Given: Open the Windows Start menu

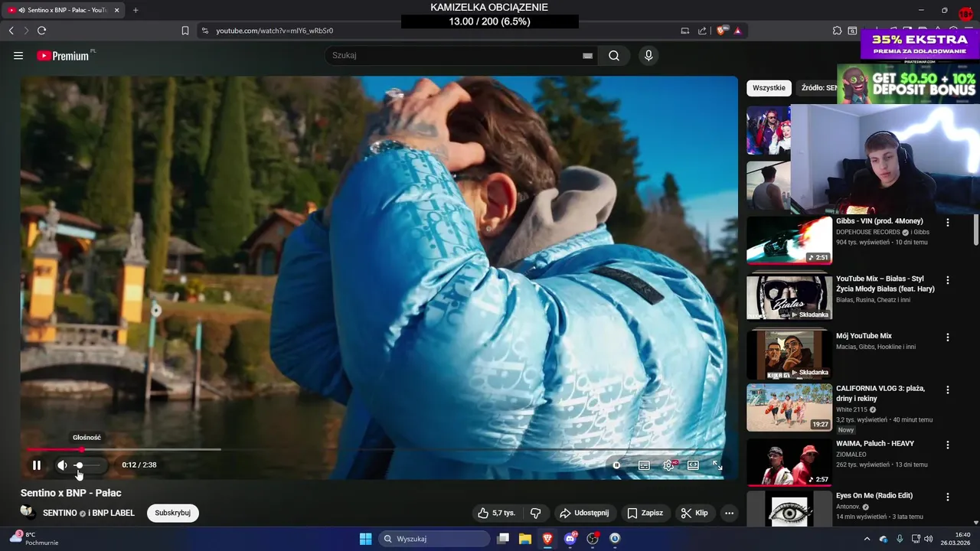Looking at the screenshot, I should (x=365, y=539).
